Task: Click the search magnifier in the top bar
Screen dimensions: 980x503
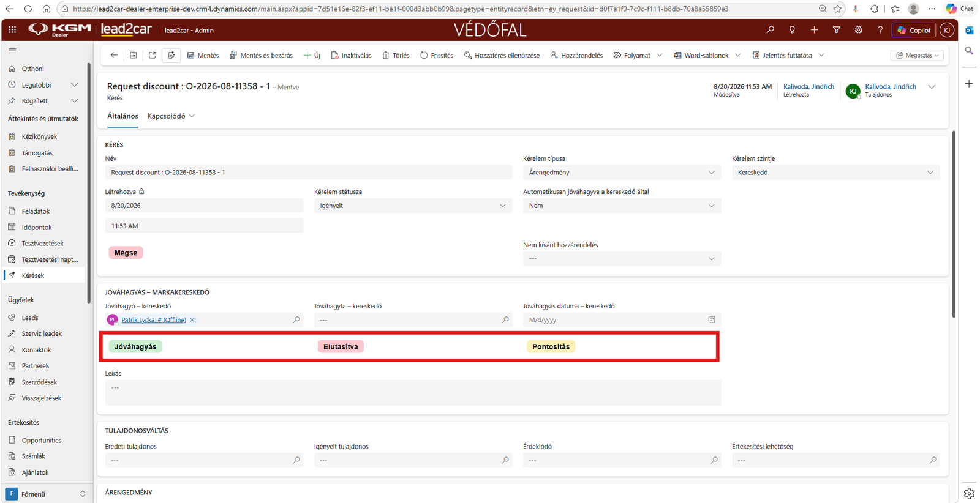Action: tap(770, 30)
